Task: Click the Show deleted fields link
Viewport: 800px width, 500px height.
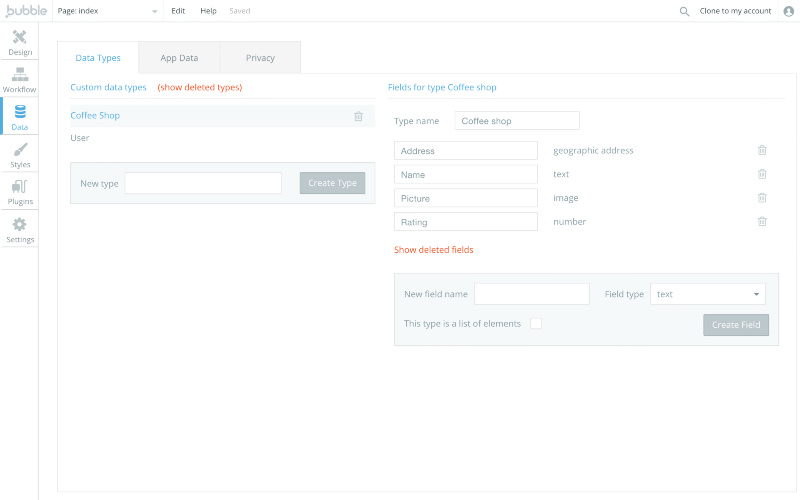Action: tap(433, 250)
